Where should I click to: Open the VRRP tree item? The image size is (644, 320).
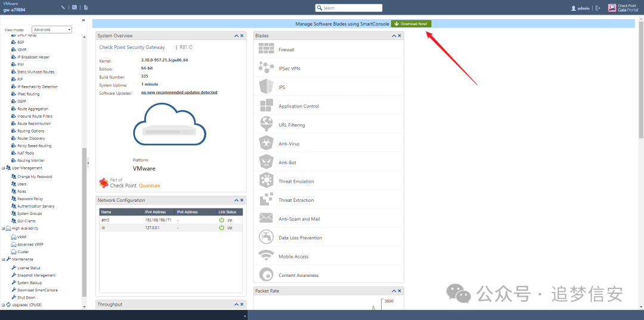(x=22, y=237)
